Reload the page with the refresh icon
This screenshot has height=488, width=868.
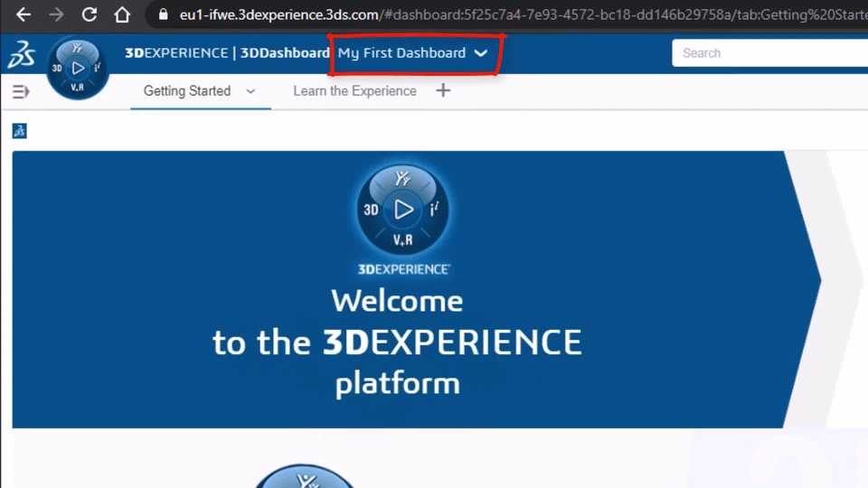pos(90,14)
